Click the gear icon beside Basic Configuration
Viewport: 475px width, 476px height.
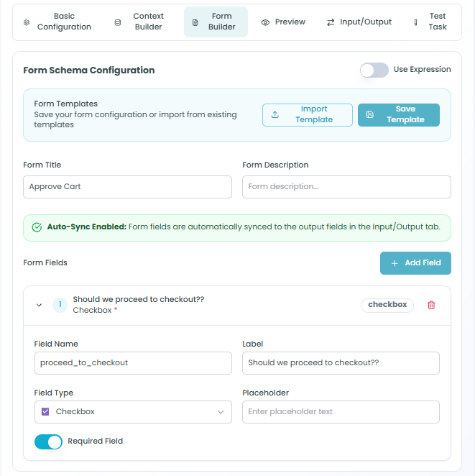point(27,22)
